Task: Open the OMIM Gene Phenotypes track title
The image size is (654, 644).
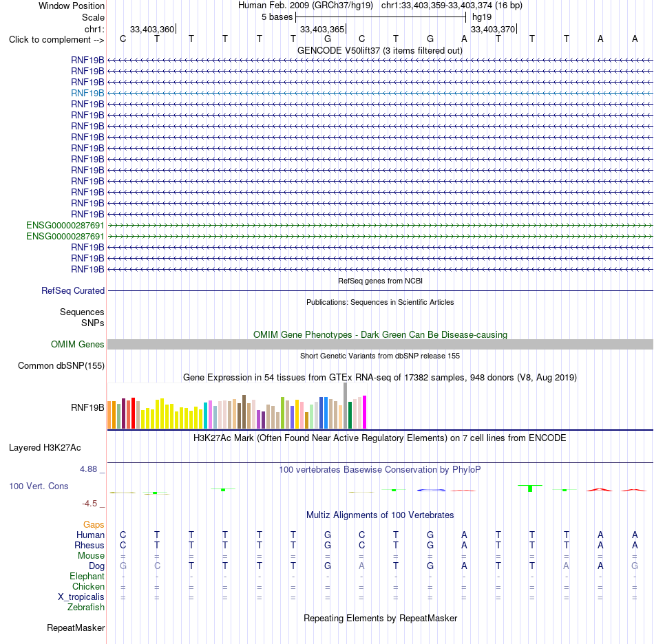Action: click(380, 334)
